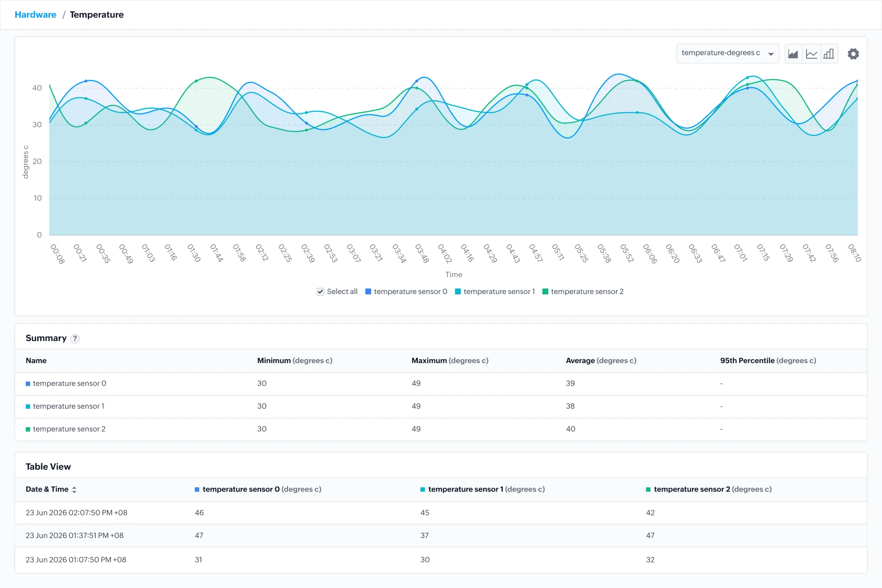Click sensor 2 value 32 in table

tap(650, 560)
